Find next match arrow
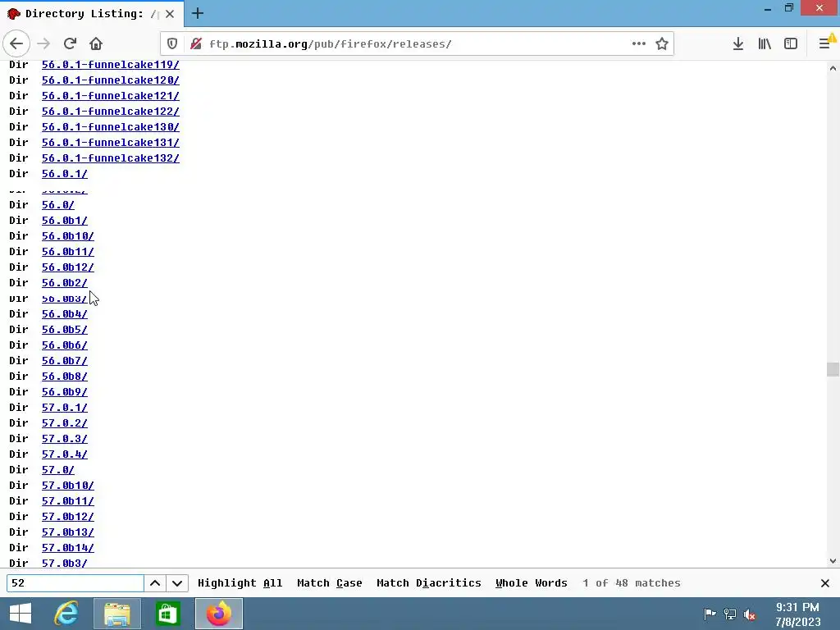The image size is (840, 630). pos(177,583)
